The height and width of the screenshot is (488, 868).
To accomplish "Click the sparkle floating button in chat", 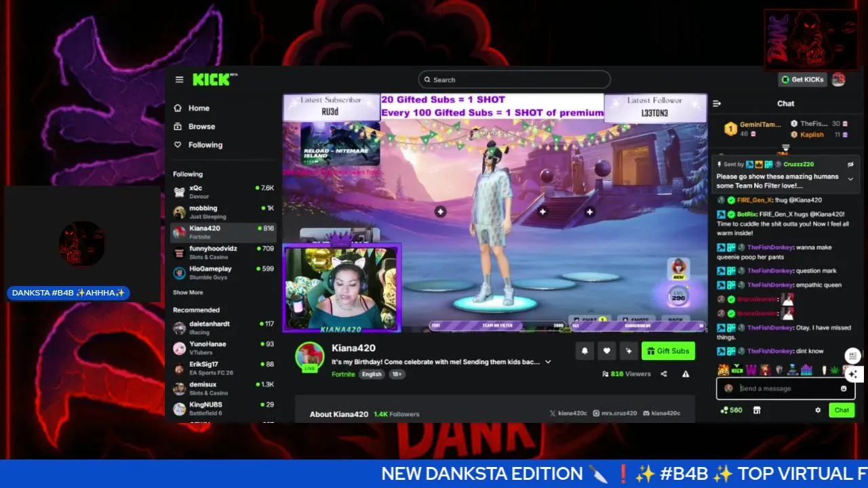I will click(x=853, y=373).
